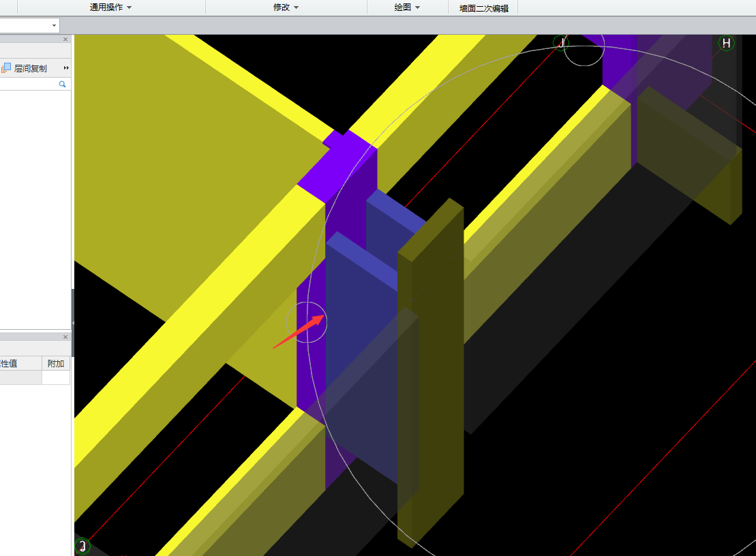Click the collapse handle of the left panel
756x556 pixels.
click(x=73, y=323)
